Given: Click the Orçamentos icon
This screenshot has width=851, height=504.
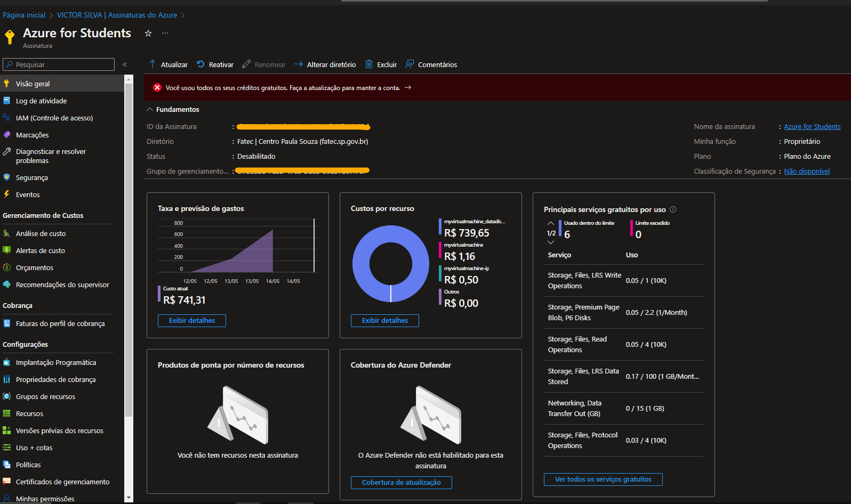Looking at the screenshot, I should [x=7, y=267].
